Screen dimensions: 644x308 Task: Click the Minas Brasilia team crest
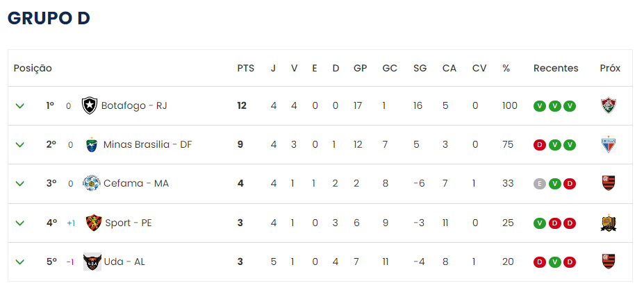(92, 145)
